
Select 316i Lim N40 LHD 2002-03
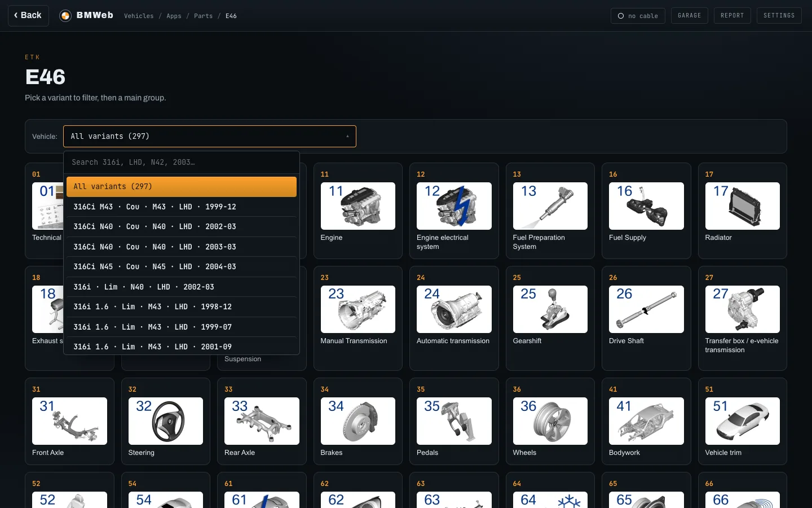point(182,287)
